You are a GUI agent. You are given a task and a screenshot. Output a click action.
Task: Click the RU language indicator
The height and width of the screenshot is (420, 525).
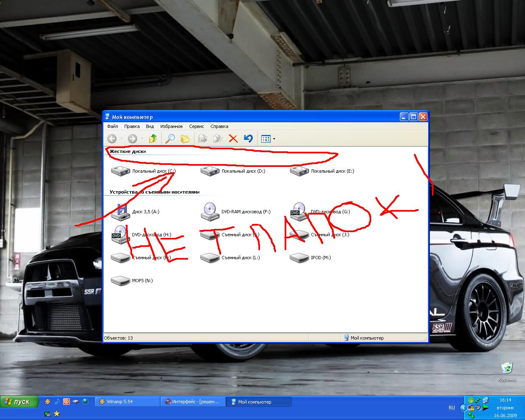coord(452,408)
